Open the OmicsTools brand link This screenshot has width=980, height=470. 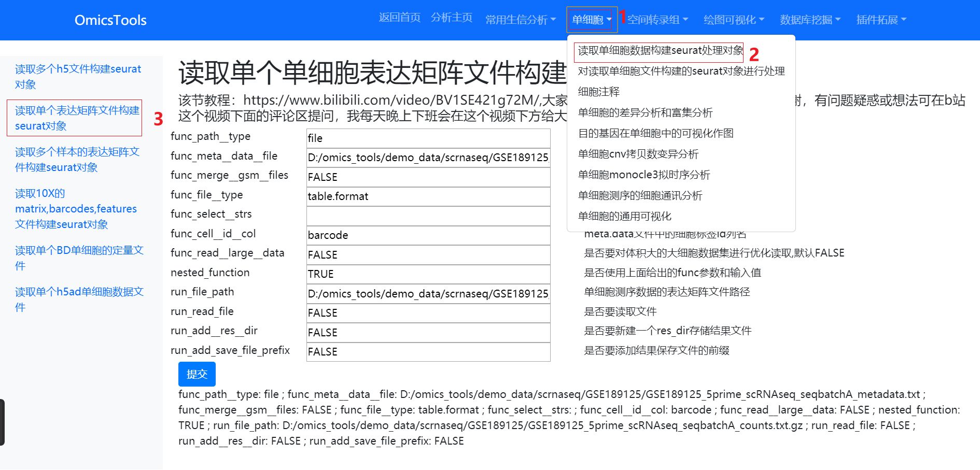pos(110,20)
